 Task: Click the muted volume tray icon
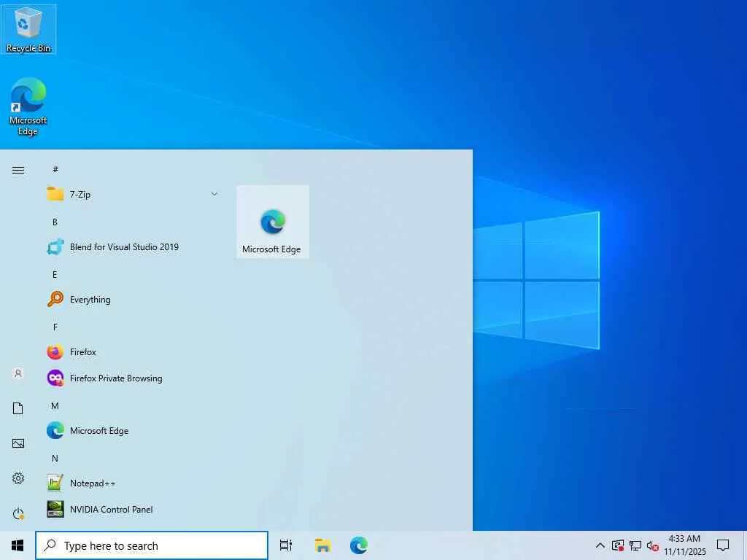tap(653, 545)
